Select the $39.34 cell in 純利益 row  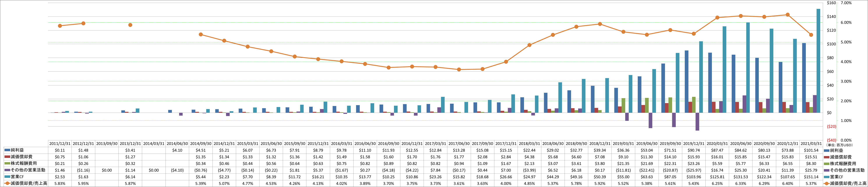(x=600, y=150)
